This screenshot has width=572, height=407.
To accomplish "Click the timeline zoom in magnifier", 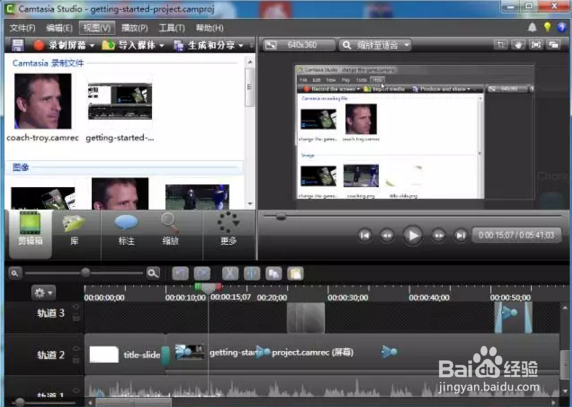I will coord(153,273).
